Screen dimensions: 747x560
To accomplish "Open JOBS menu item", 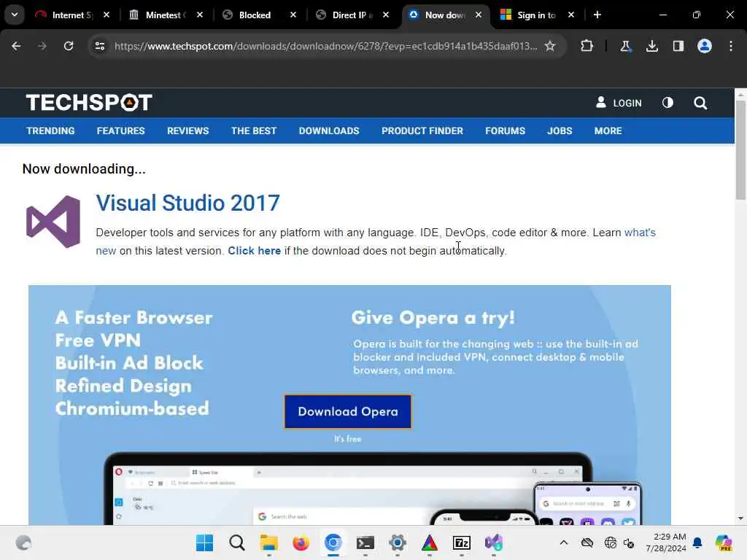I will [x=560, y=131].
